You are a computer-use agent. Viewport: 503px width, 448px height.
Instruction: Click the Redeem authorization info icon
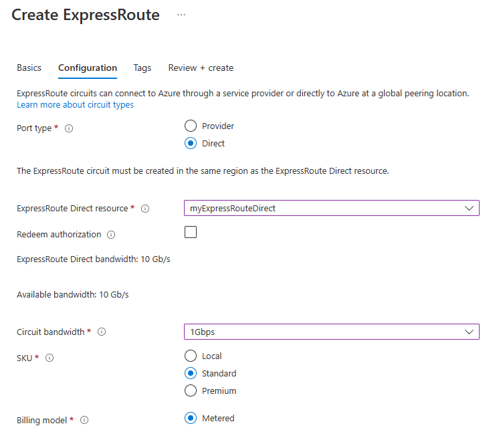pyautogui.click(x=111, y=235)
